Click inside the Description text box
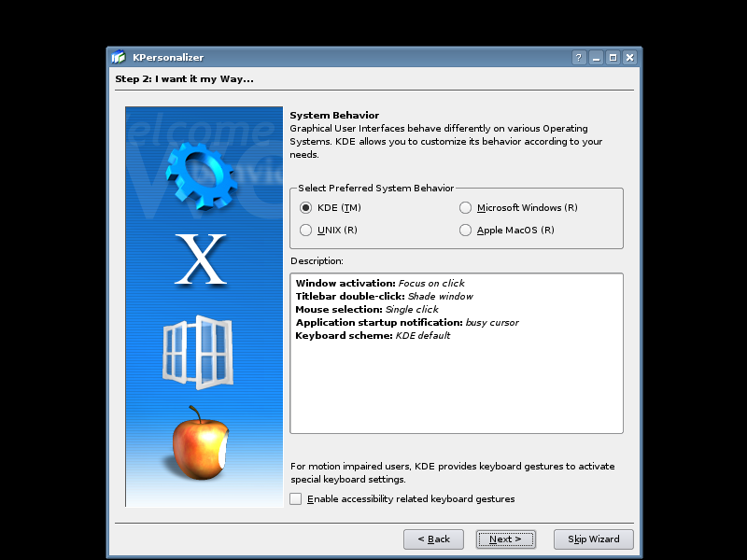This screenshot has height=560, width=747. (x=457, y=354)
